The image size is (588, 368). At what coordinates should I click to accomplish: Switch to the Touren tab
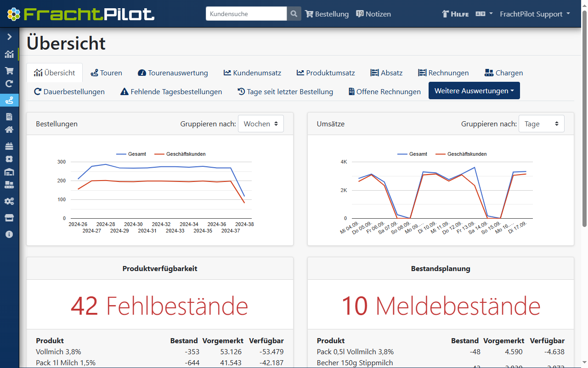[x=107, y=73]
